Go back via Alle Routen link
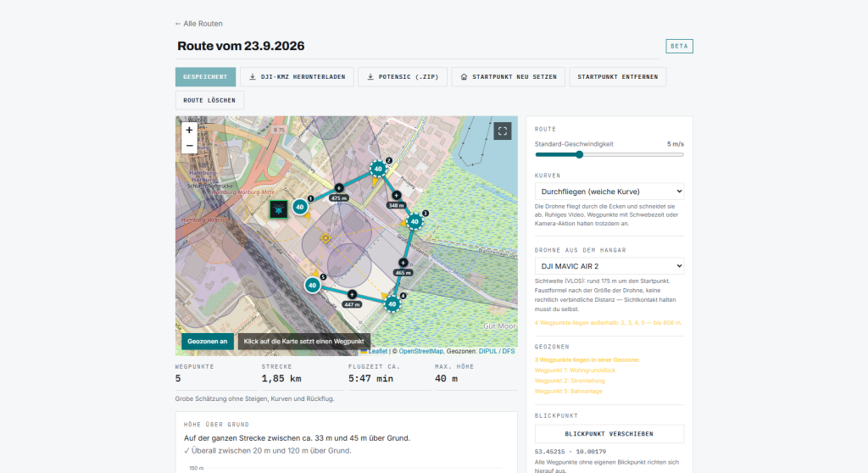This screenshot has width=868, height=473. click(x=198, y=24)
